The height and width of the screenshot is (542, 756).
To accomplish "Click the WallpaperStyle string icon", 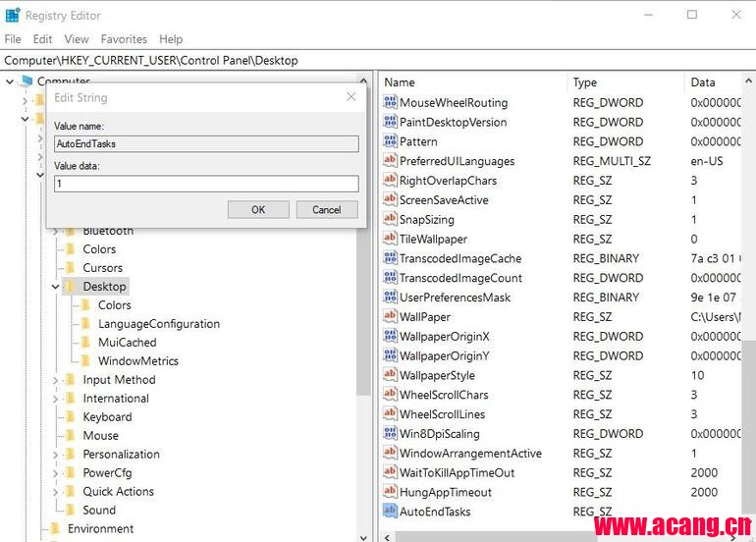I will click(390, 375).
